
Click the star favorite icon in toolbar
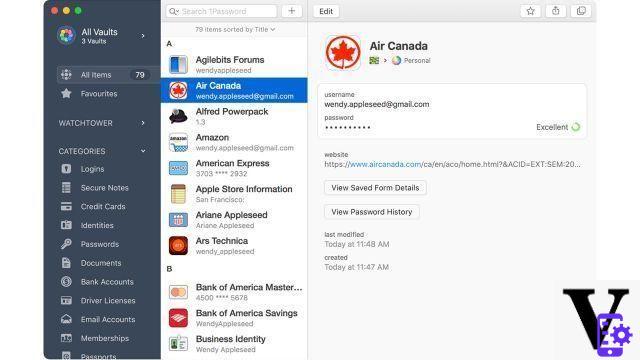(x=530, y=11)
